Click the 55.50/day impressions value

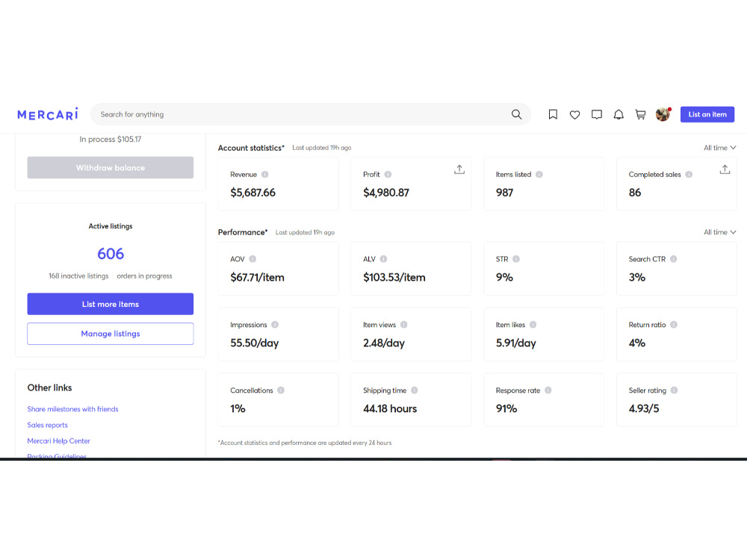click(255, 343)
